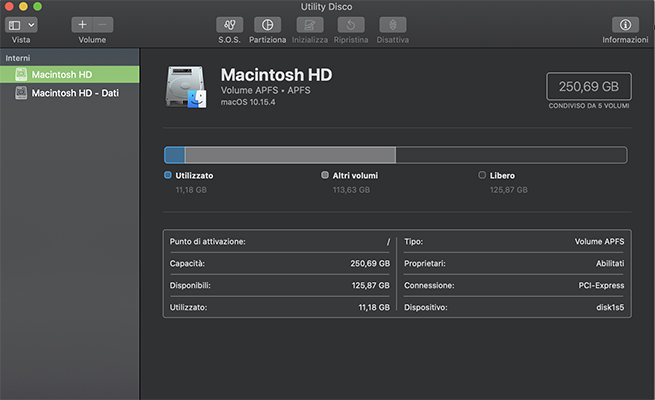Open the Vista dropdown chevron
The image size is (655, 400).
(x=31, y=25)
